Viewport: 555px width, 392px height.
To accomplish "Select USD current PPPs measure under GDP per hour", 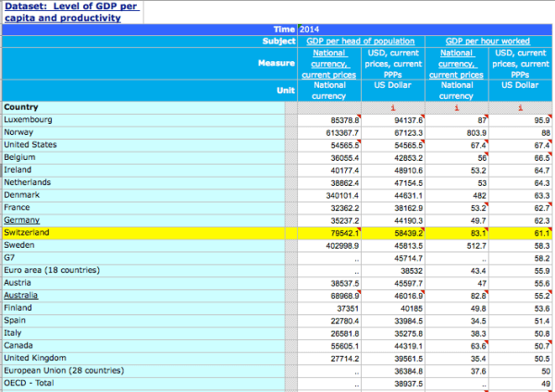I will click(521, 63).
